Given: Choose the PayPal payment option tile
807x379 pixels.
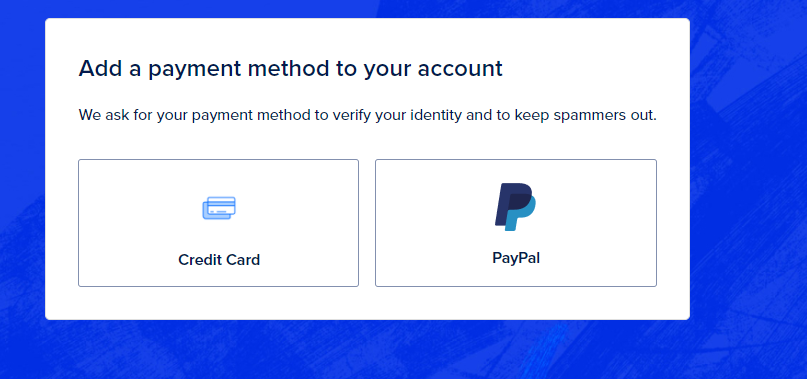Looking at the screenshot, I should 516,223.
